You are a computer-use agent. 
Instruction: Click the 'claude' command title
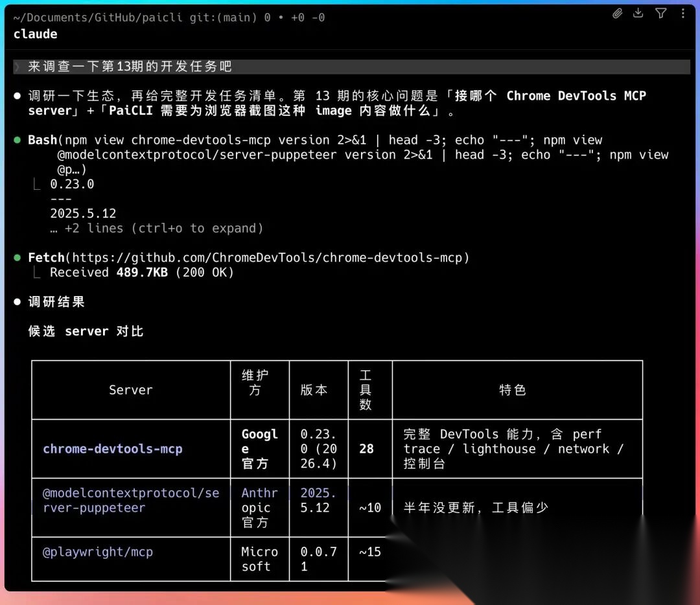click(35, 34)
